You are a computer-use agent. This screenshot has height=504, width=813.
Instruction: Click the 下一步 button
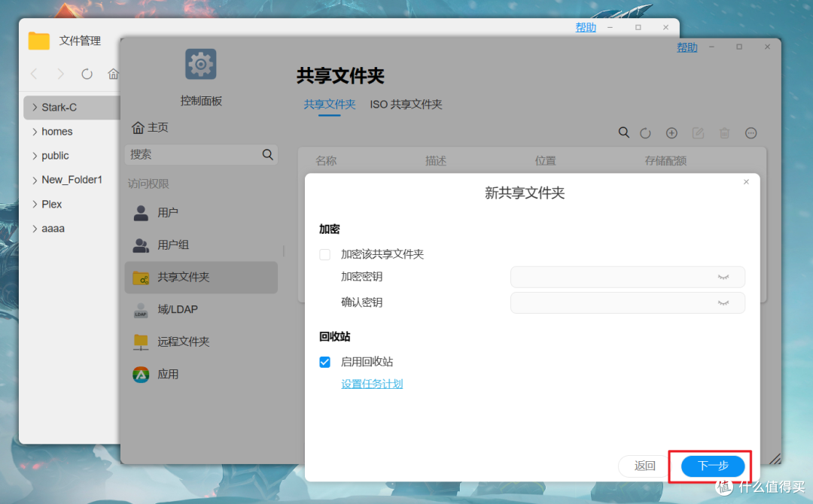(x=713, y=466)
